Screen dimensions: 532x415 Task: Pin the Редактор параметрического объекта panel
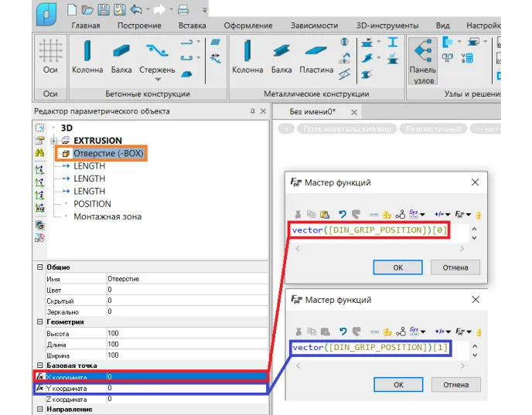point(252,111)
